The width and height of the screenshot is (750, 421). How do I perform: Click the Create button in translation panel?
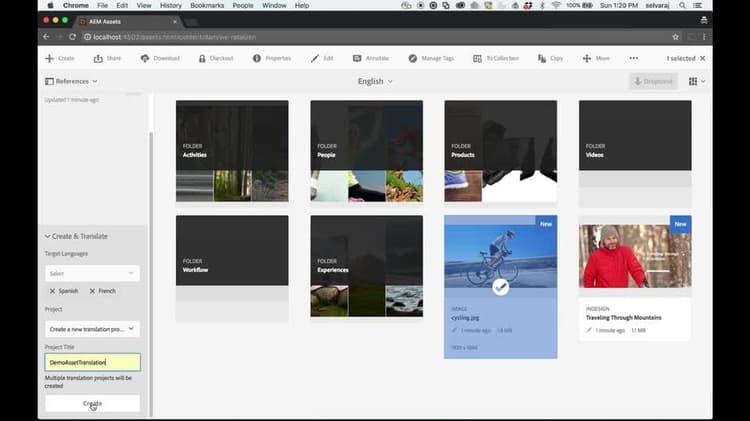pyautogui.click(x=92, y=404)
